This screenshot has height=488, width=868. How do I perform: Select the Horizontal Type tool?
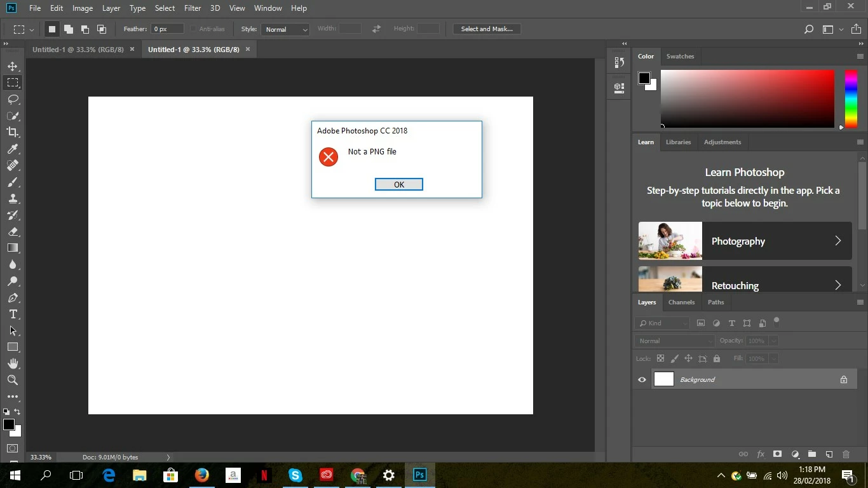click(x=13, y=314)
